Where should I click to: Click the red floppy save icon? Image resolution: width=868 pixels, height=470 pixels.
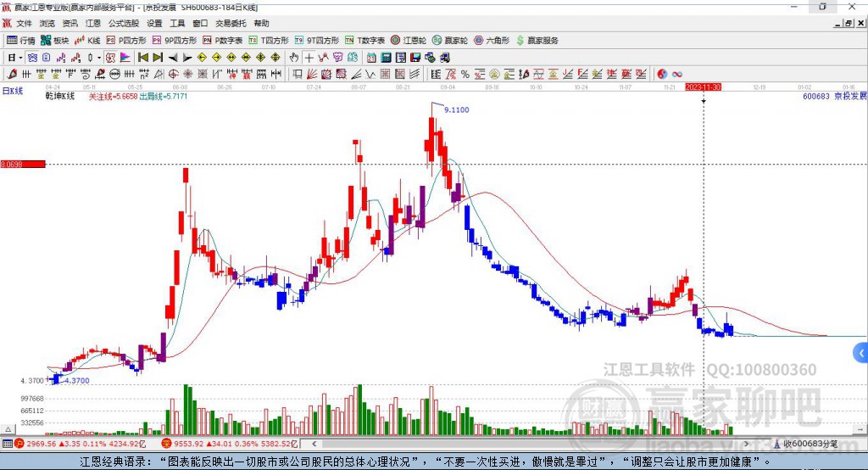(415, 58)
